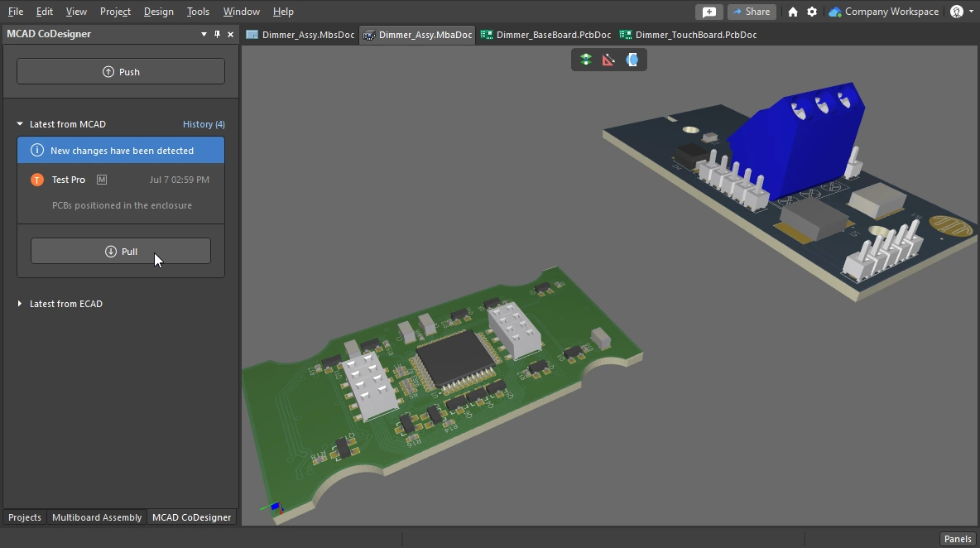Viewport: 980px width, 548px height.
Task: Open settings via the gear icon
Action: [812, 12]
